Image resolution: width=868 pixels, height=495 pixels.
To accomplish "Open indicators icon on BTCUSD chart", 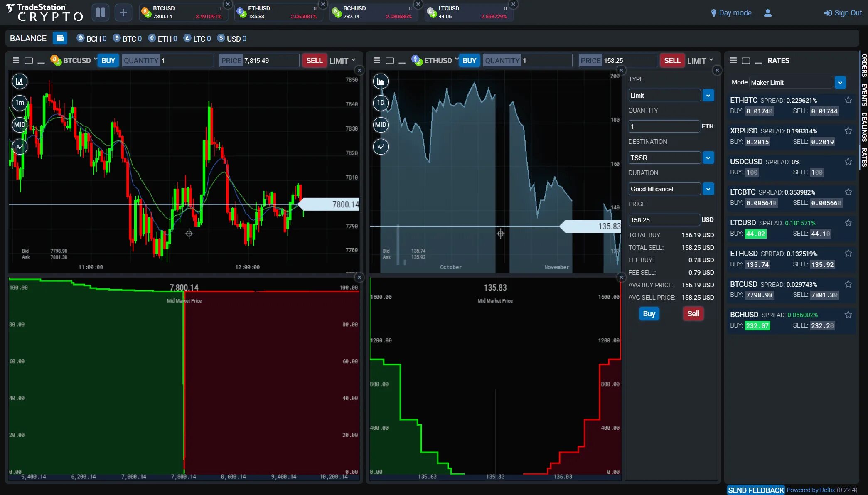I will pos(20,147).
